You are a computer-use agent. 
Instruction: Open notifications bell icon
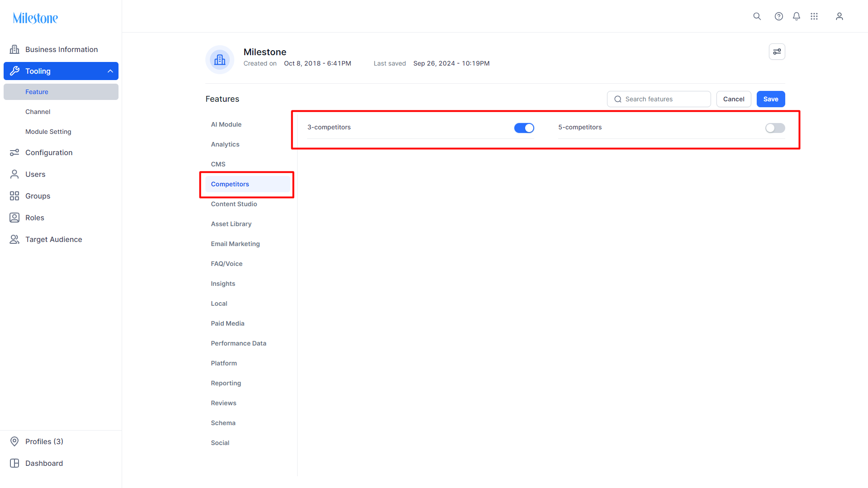point(797,16)
